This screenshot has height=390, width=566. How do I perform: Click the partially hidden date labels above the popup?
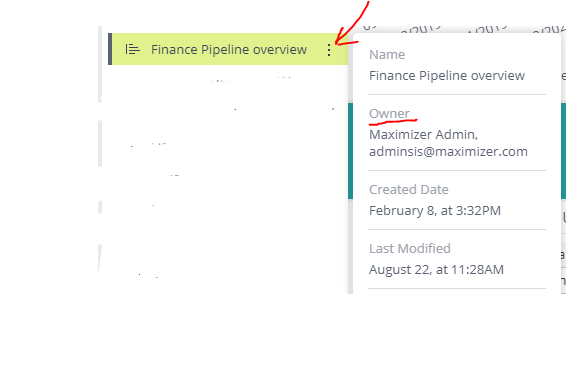click(x=464, y=29)
